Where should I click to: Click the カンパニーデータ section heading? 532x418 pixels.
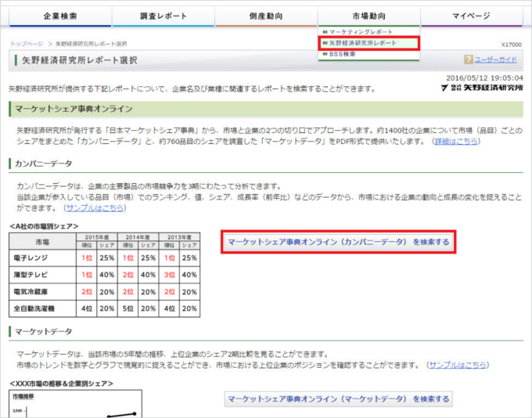pyautogui.click(x=44, y=164)
